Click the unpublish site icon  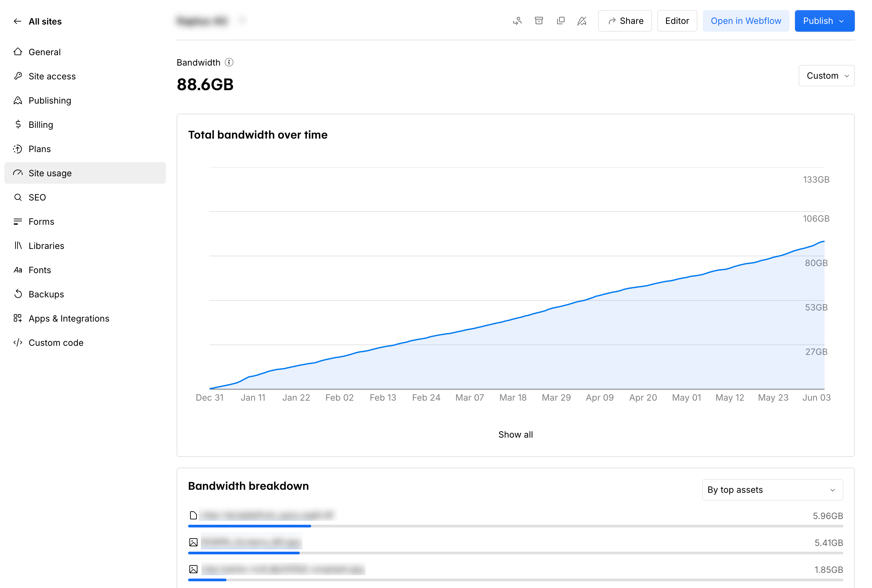[x=582, y=21]
